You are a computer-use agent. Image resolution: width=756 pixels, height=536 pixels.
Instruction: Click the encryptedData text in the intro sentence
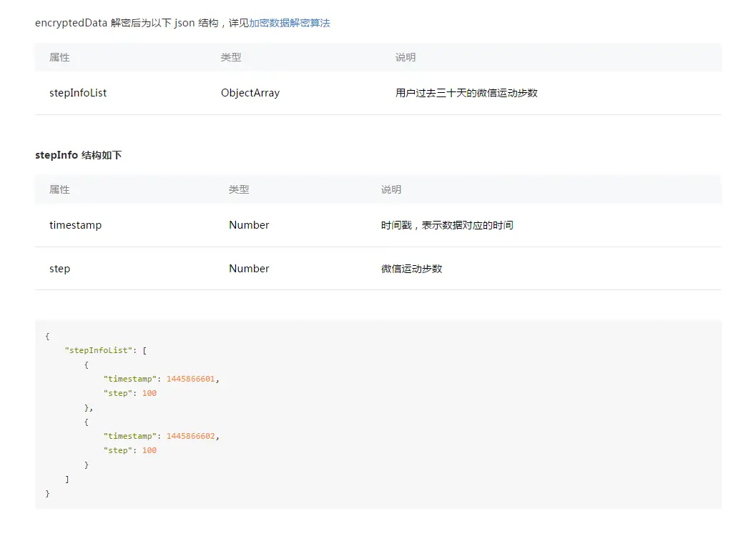71,23
